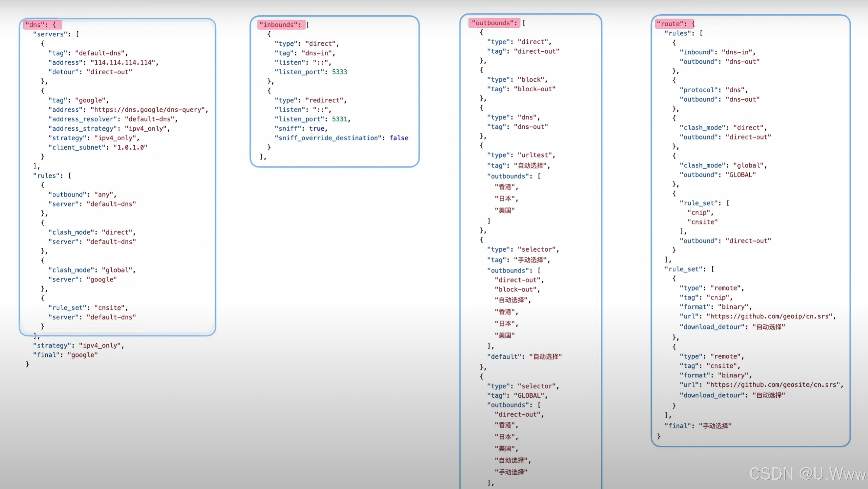Image resolution: width=868 pixels, height=489 pixels.
Task: Click the 114.114.114.114 address string
Action: (123, 62)
